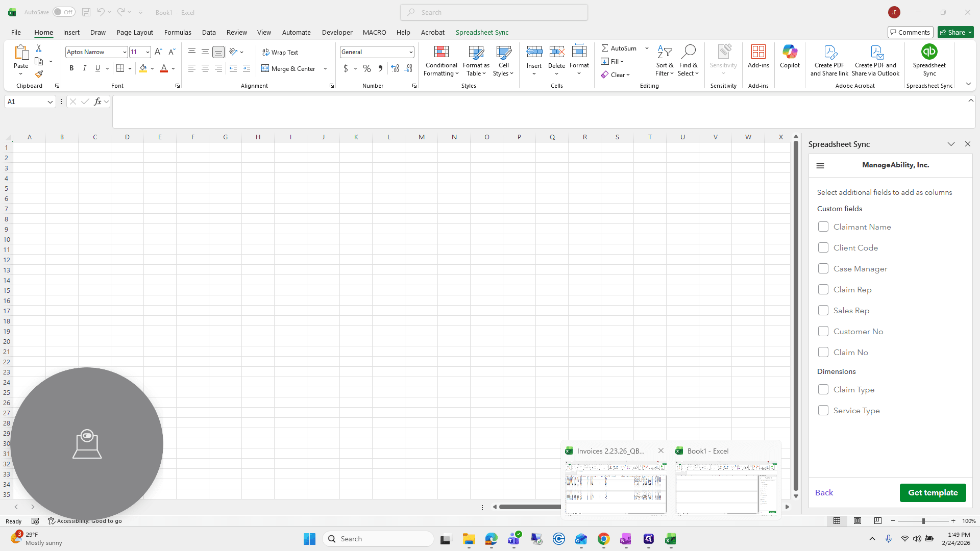Expand the Number Format General dropdown

411,52
